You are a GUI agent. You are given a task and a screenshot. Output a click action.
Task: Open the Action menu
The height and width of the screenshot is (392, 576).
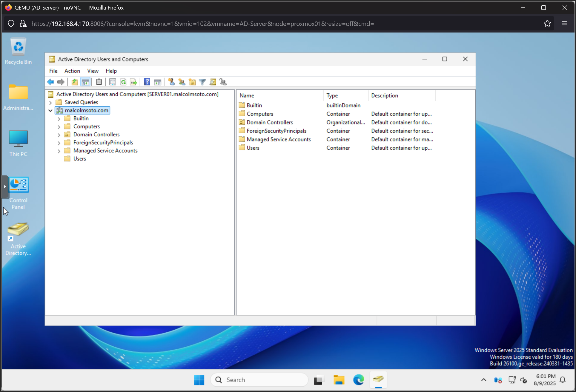click(x=72, y=71)
